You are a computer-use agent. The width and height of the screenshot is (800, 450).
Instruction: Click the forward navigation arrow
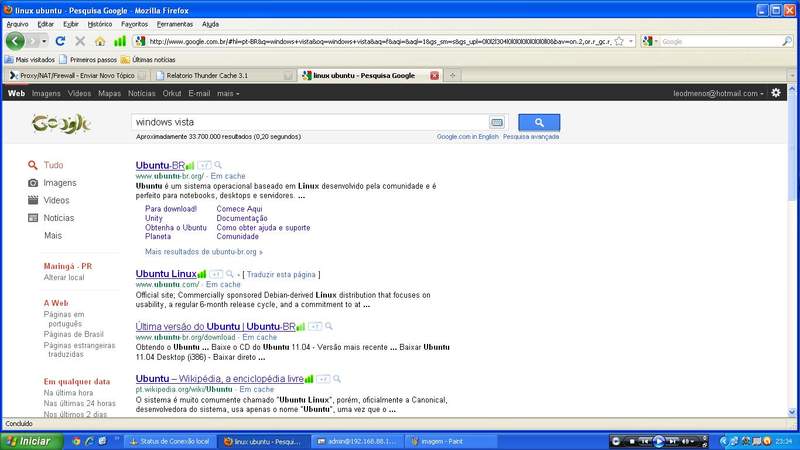point(33,41)
